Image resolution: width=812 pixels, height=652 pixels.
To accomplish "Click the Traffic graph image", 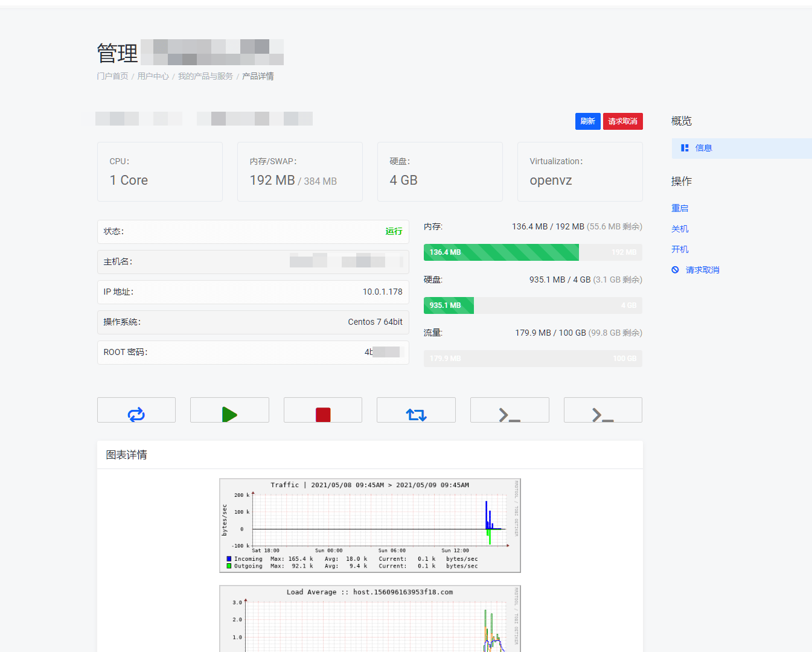I will pyautogui.click(x=369, y=525).
